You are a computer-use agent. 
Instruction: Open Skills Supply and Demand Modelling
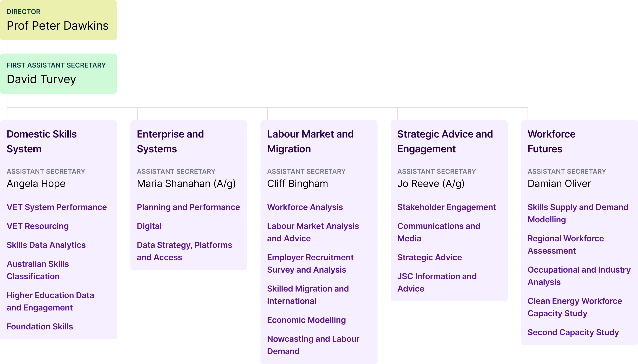577,213
